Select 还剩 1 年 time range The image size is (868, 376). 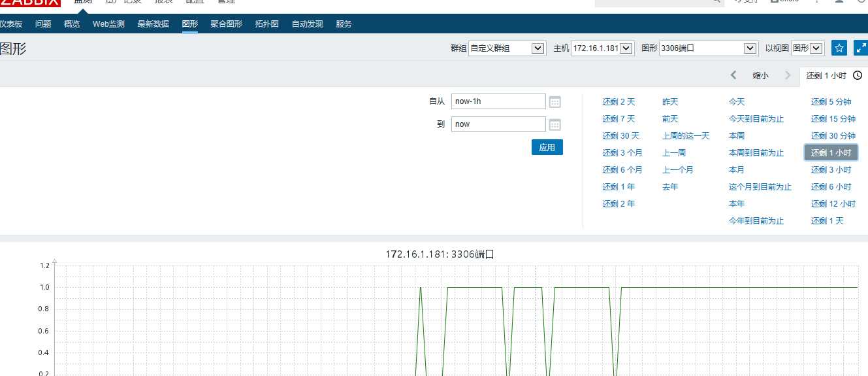619,187
